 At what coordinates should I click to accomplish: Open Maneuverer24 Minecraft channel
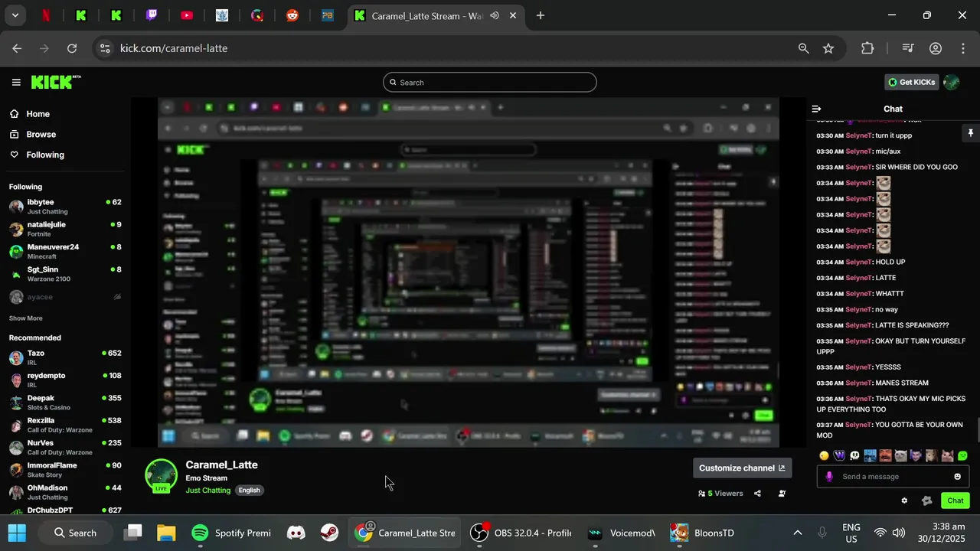tap(65, 251)
